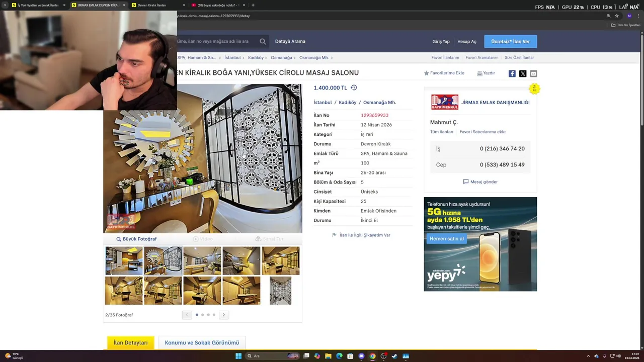Click listing number 1293659933
The height and width of the screenshot is (362, 644).
pyautogui.click(x=374, y=115)
